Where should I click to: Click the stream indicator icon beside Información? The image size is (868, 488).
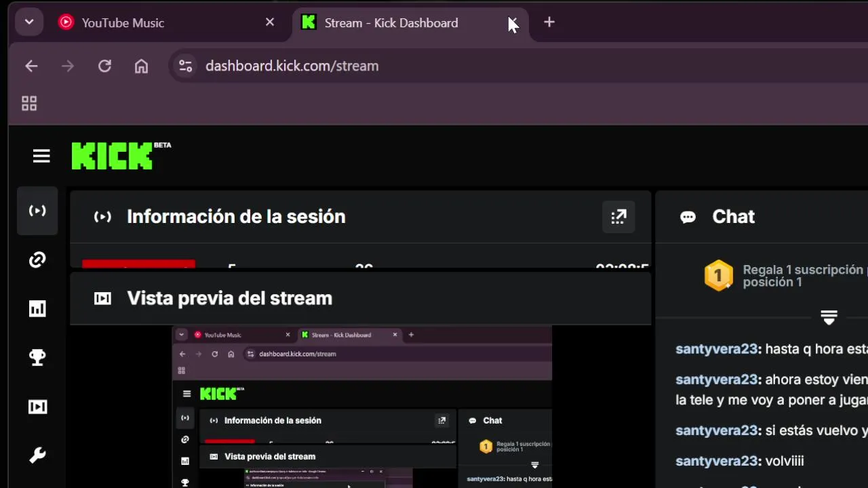tap(102, 217)
